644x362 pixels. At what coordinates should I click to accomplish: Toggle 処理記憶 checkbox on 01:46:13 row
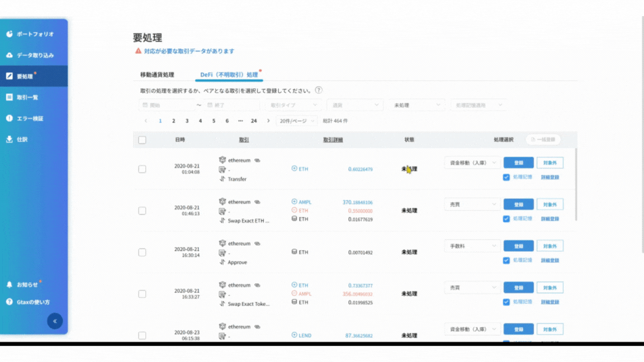[x=506, y=219]
